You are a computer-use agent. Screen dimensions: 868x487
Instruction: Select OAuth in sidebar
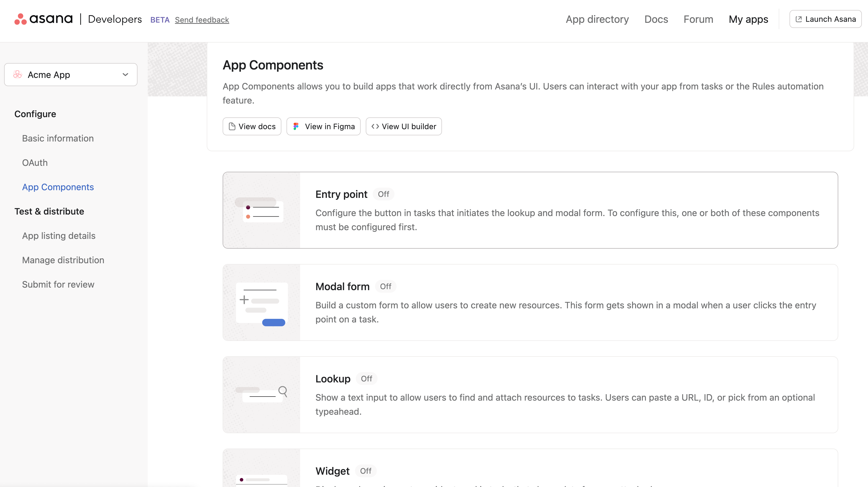click(x=35, y=163)
